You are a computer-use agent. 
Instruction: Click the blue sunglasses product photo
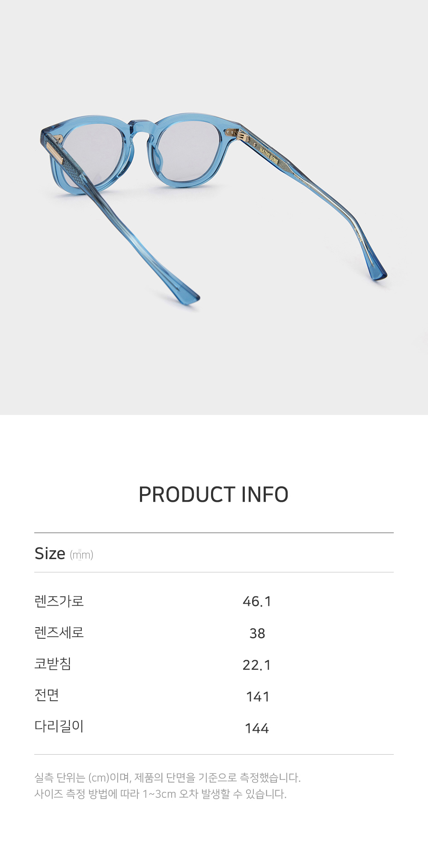click(214, 205)
